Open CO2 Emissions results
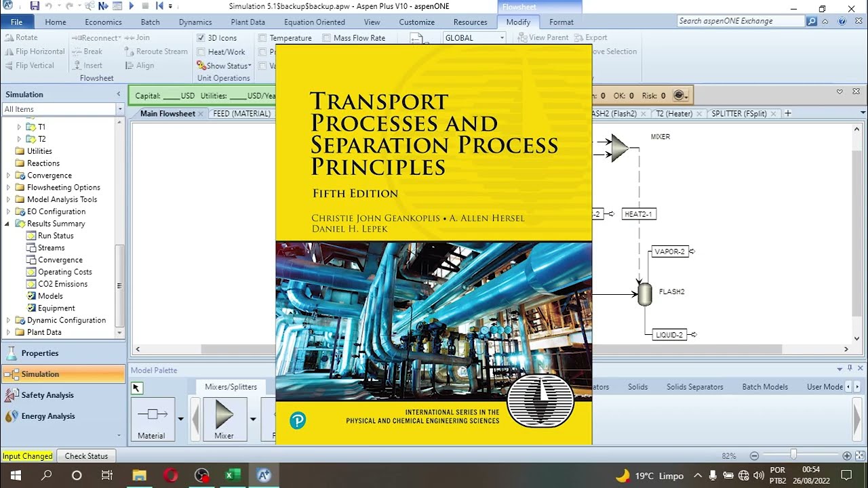This screenshot has width=868, height=488. (62, 284)
